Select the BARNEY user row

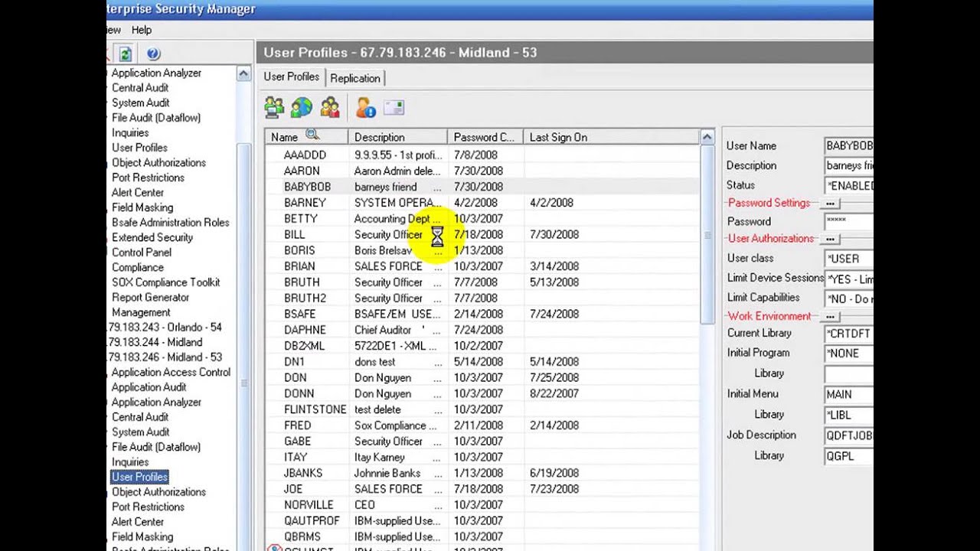point(482,203)
